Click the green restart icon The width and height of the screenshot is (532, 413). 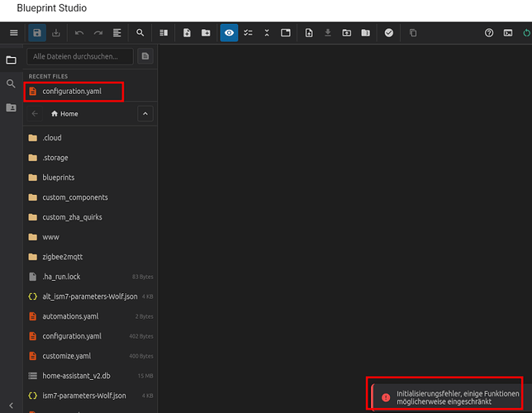pyautogui.click(x=526, y=33)
